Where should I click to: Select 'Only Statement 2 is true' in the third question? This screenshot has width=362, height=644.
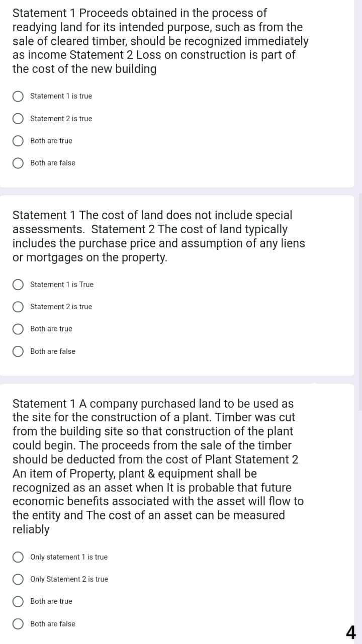click(18, 579)
